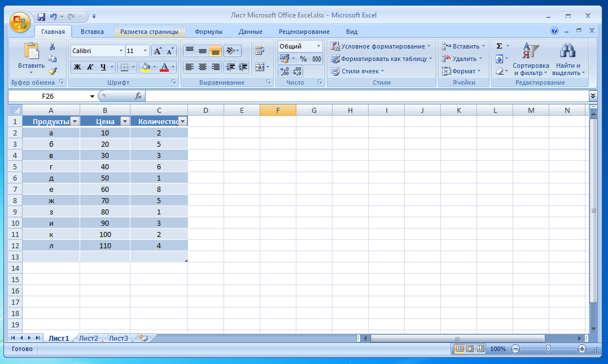This screenshot has width=608, height=364.
Task: Click Удалить cells button
Action: pyautogui.click(x=462, y=59)
